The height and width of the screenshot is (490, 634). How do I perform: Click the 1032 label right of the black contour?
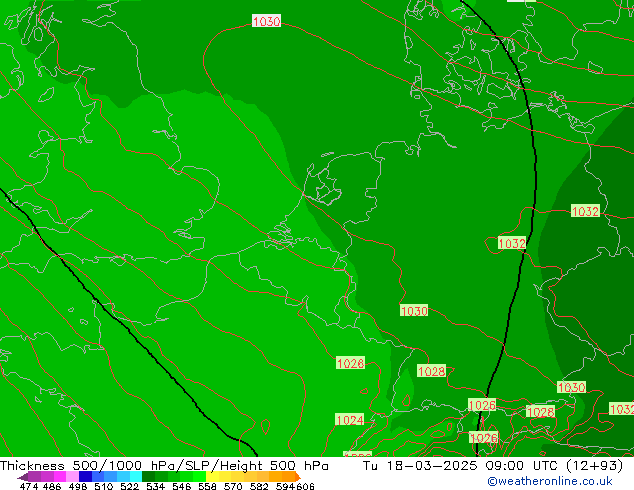coord(585,211)
